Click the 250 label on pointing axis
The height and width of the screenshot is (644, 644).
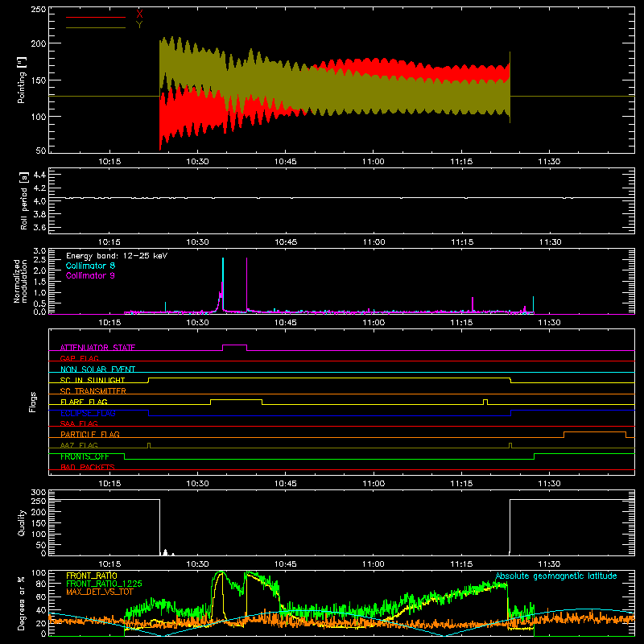[x=39, y=9]
